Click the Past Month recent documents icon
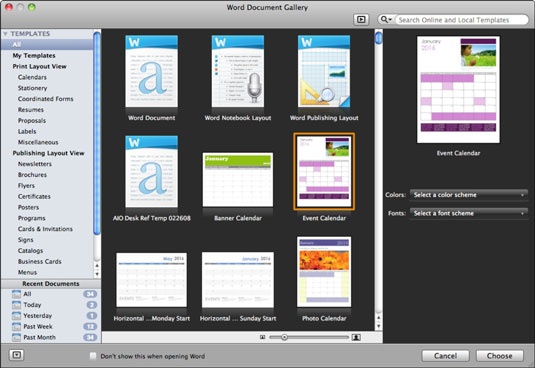 tap(16, 337)
